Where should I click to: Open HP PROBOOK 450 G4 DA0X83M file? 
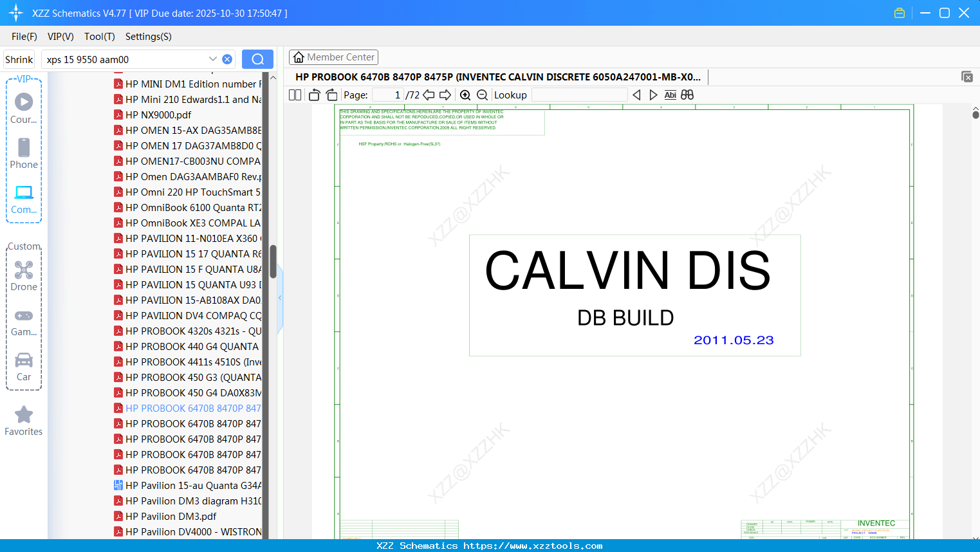pyautogui.click(x=187, y=393)
